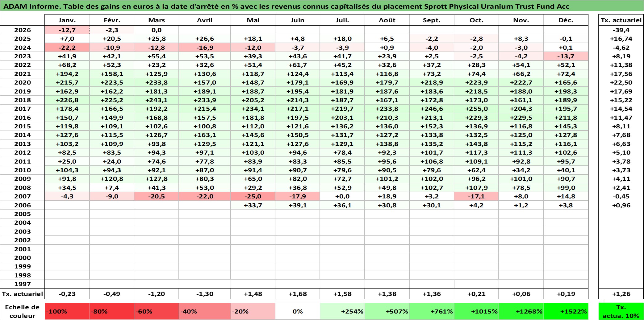Click the -17,1 cell for Oct. 2007

coord(476,196)
